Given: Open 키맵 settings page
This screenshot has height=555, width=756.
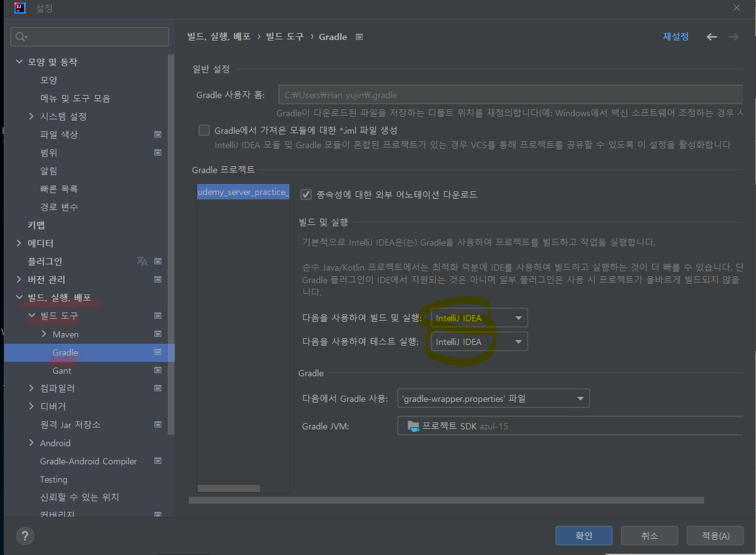Looking at the screenshot, I should tap(36, 225).
